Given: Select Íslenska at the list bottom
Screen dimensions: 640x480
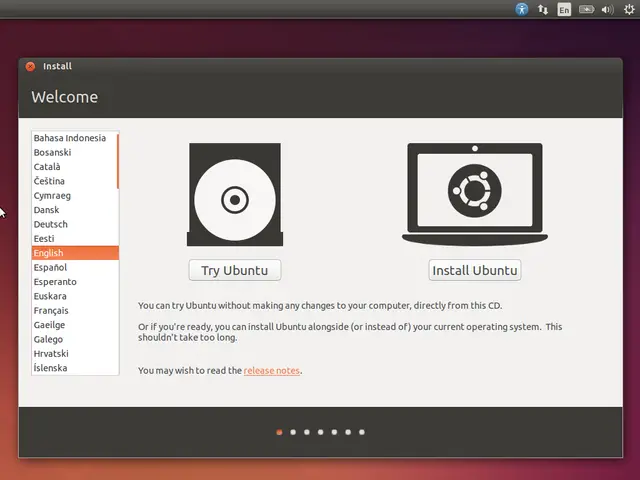Looking at the screenshot, I should [50, 368].
